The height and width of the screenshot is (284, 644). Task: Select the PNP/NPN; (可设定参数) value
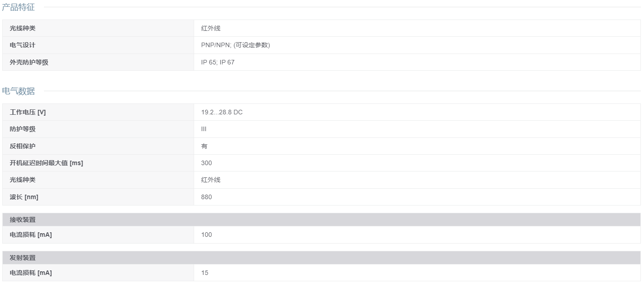236,45
